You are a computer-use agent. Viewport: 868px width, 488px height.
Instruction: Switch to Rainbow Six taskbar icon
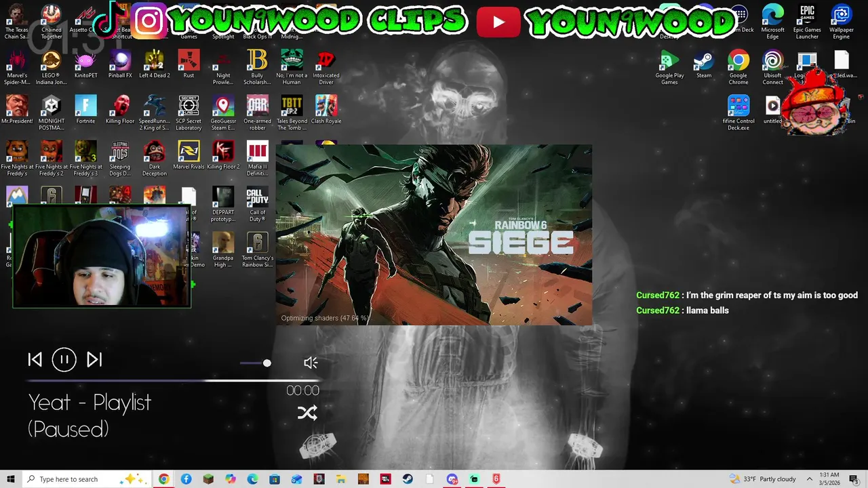[x=496, y=479]
